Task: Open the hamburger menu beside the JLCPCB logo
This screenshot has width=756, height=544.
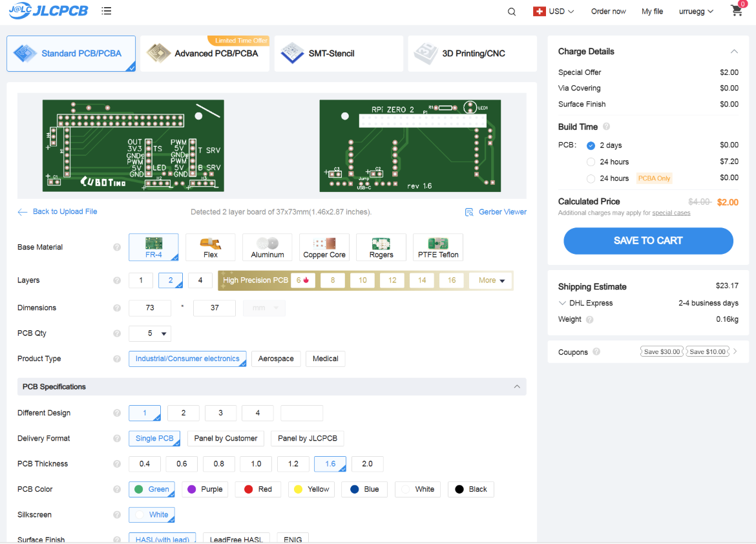Action: [x=107, y=10]
